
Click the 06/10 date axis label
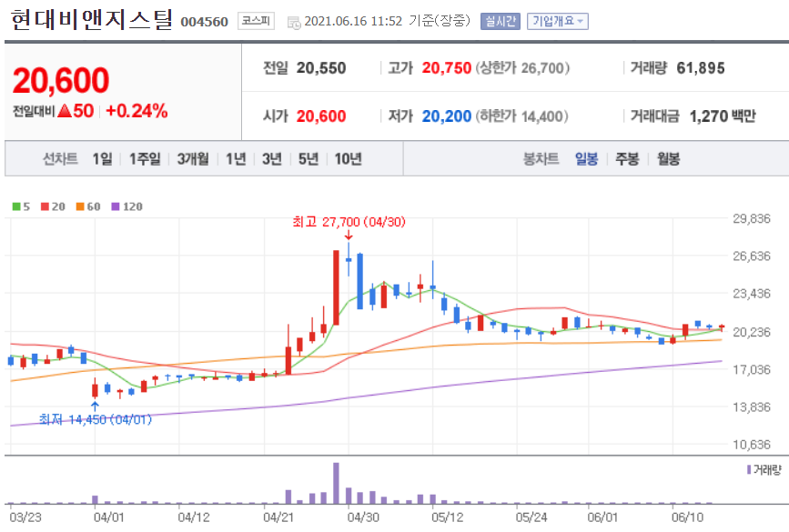687,517
